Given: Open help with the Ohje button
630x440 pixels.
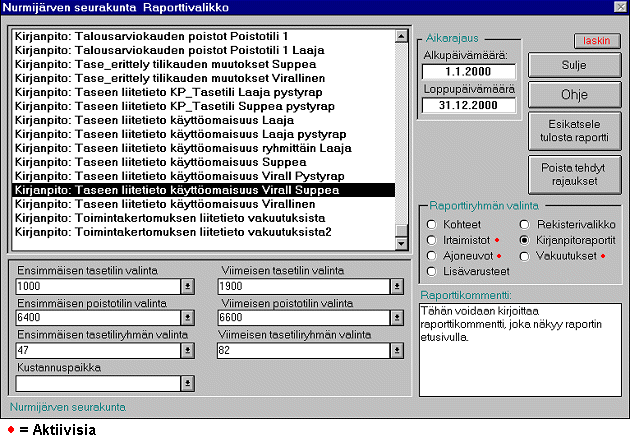Looking at the screenshot, I should [x=574, y=97].
